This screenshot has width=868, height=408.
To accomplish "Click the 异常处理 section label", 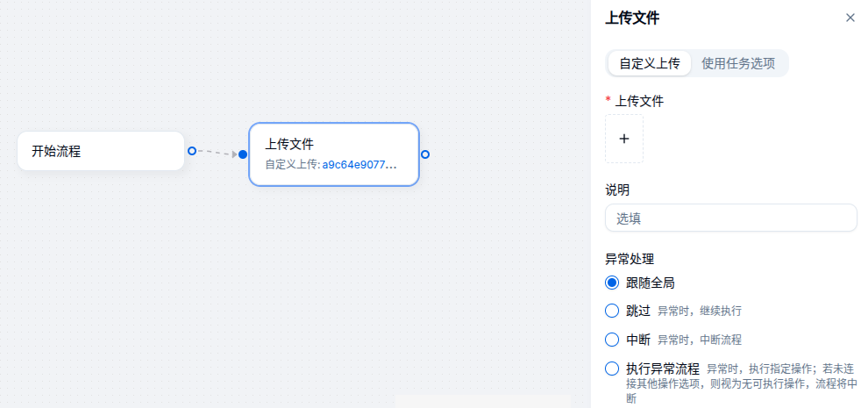I will click(630, 259).
